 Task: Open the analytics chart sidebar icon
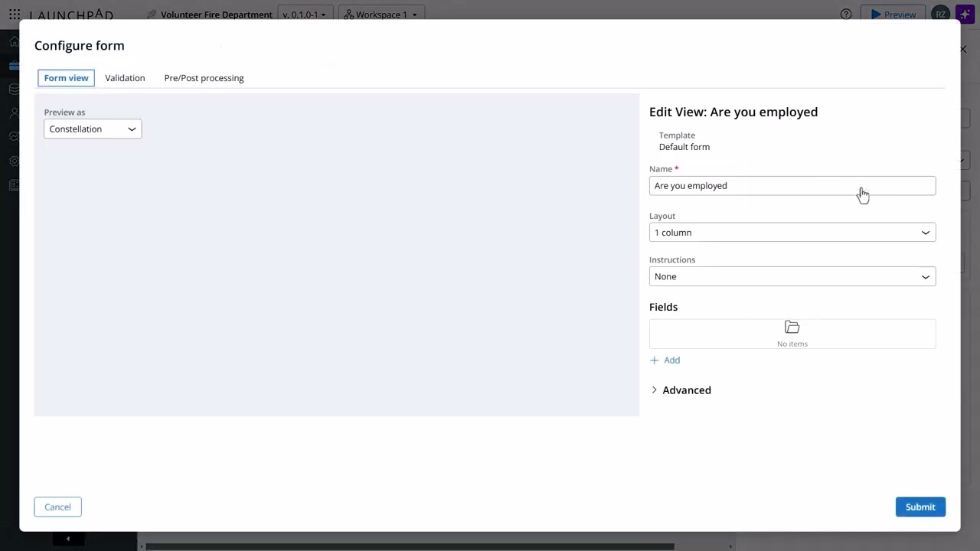coord(14,136)
